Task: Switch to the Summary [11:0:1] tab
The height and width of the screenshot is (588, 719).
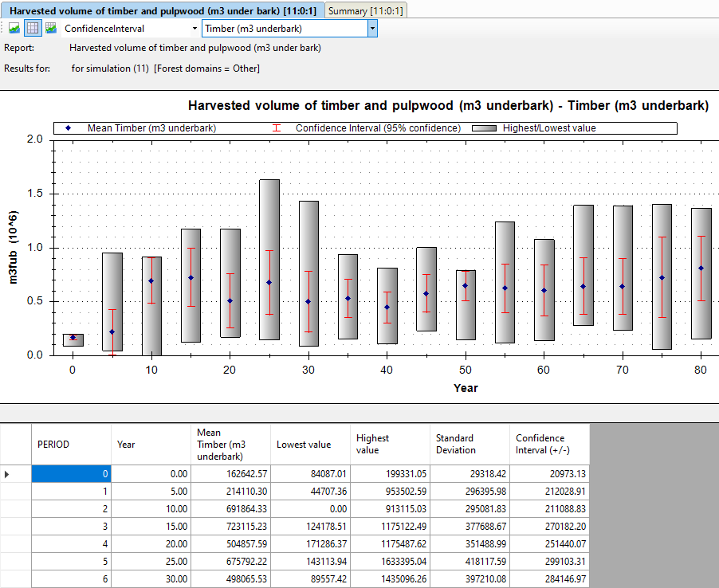Action: (365, 10)
